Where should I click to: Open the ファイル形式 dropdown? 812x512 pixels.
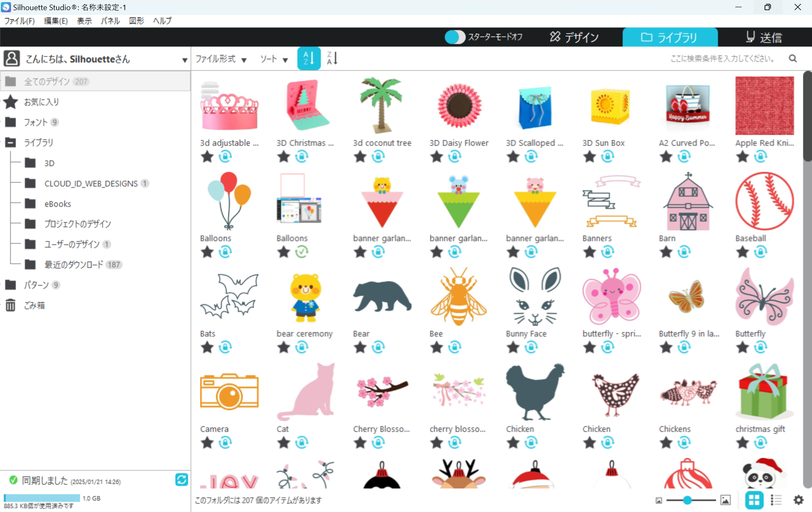pos(221,59)
